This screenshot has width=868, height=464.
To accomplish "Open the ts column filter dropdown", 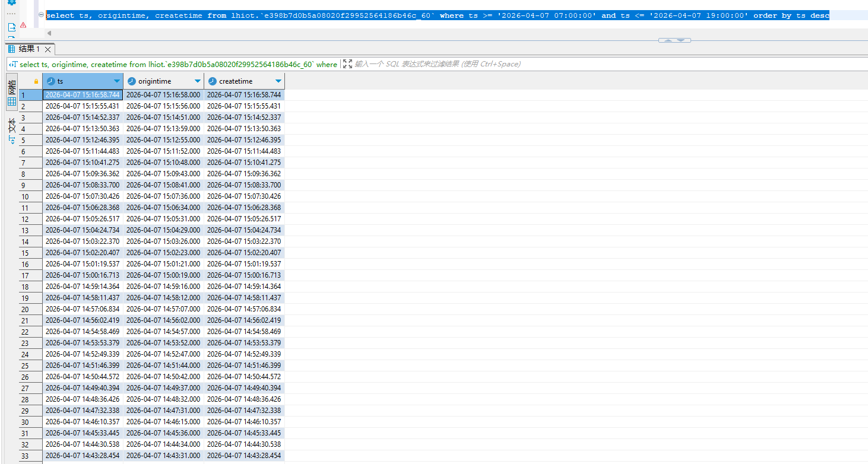I will pyautogui.click(x=117, y=81).
